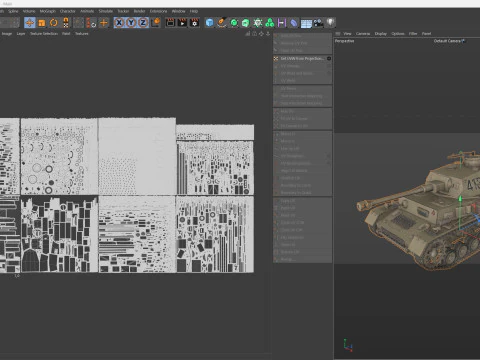The width and height of the screenshot is (480, 360).
Task: Click the UV editor's rightmost top-corner icon
Action: [x=268, y=34]
